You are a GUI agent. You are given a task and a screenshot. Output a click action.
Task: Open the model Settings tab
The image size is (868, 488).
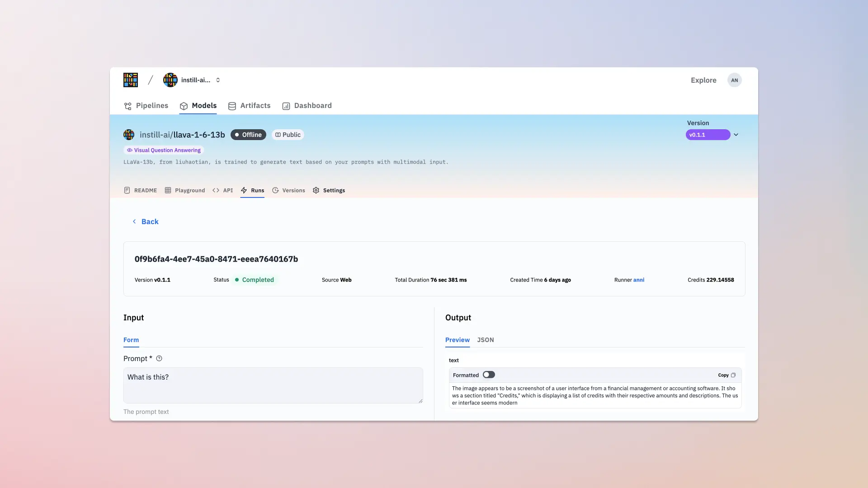(x=329, y=190)
